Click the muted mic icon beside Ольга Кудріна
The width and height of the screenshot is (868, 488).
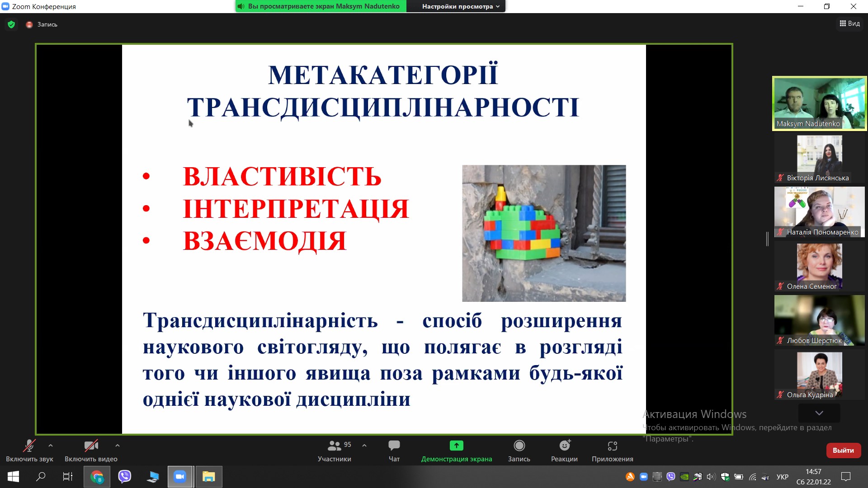pyautogui.click(x=780, y=394)
